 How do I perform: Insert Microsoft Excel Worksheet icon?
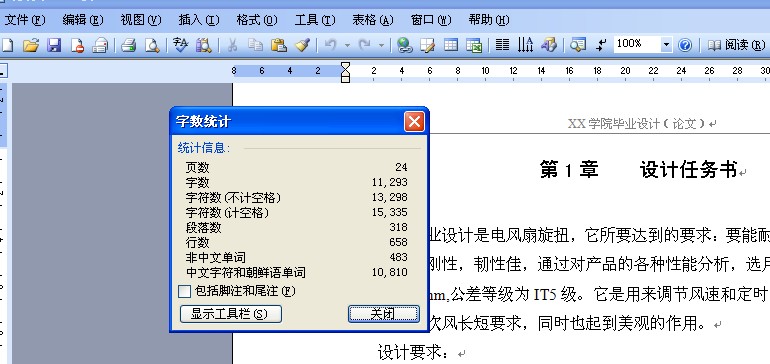click(x=474, y=46)
